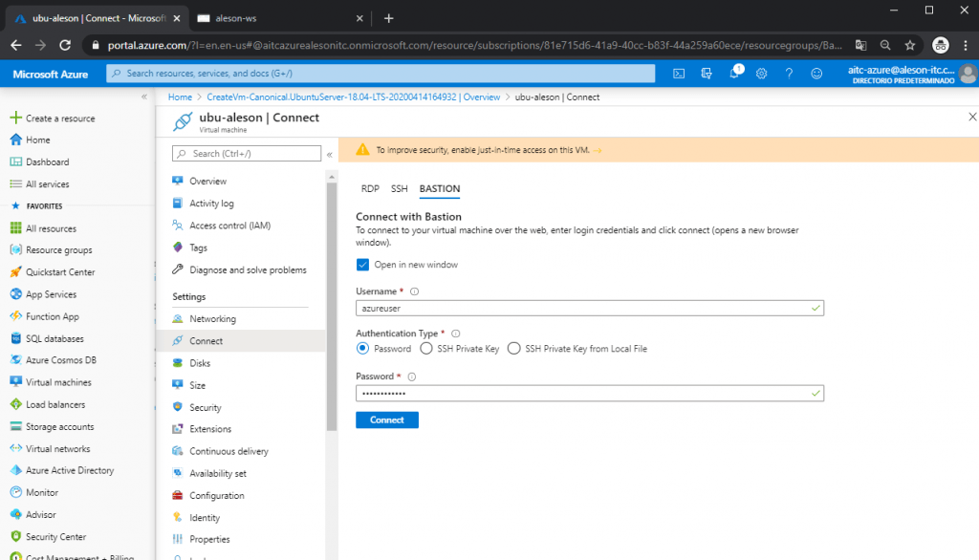Click the Password input field

click(589, 394)
